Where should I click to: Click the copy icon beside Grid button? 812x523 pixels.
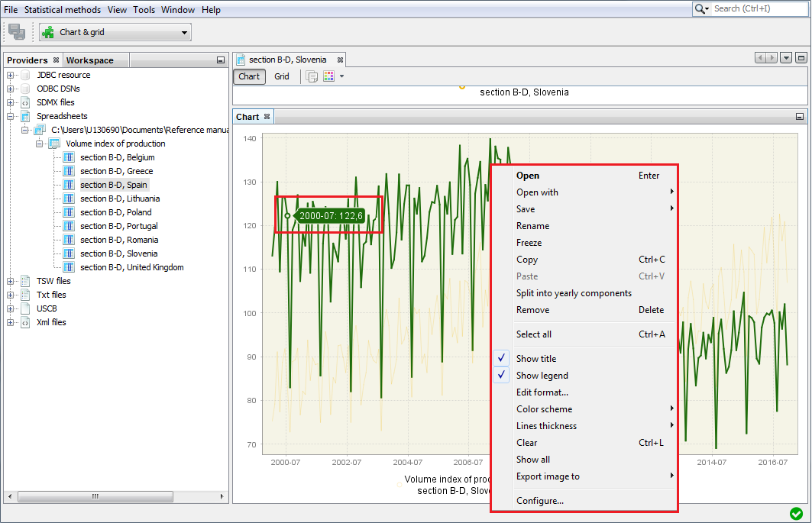(312, 76)
